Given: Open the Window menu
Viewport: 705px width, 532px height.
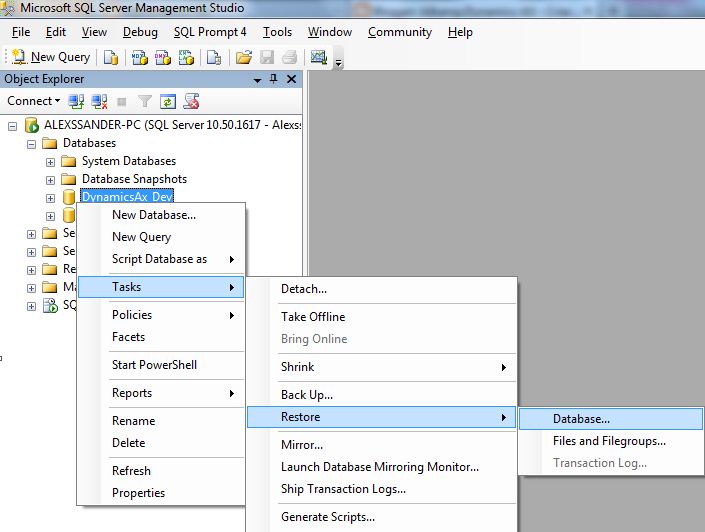Looking at the screenshot, I should [330, 32].
